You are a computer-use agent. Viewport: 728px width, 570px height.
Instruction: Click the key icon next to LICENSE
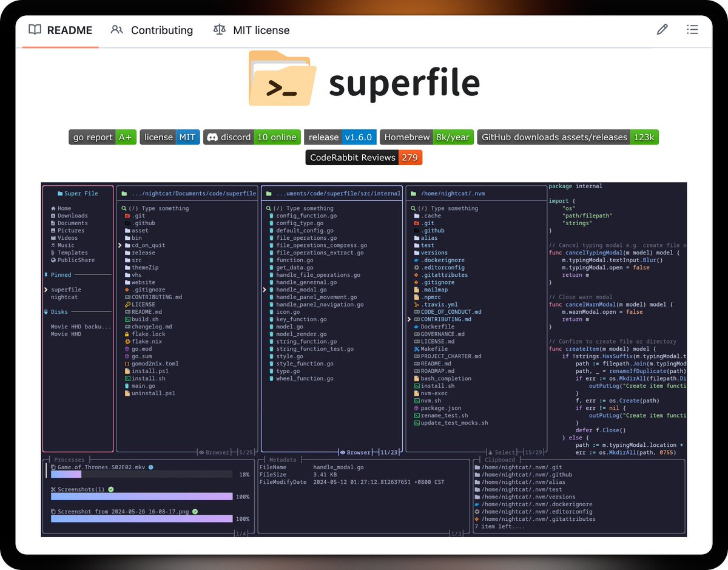click(x=127, y=305)
